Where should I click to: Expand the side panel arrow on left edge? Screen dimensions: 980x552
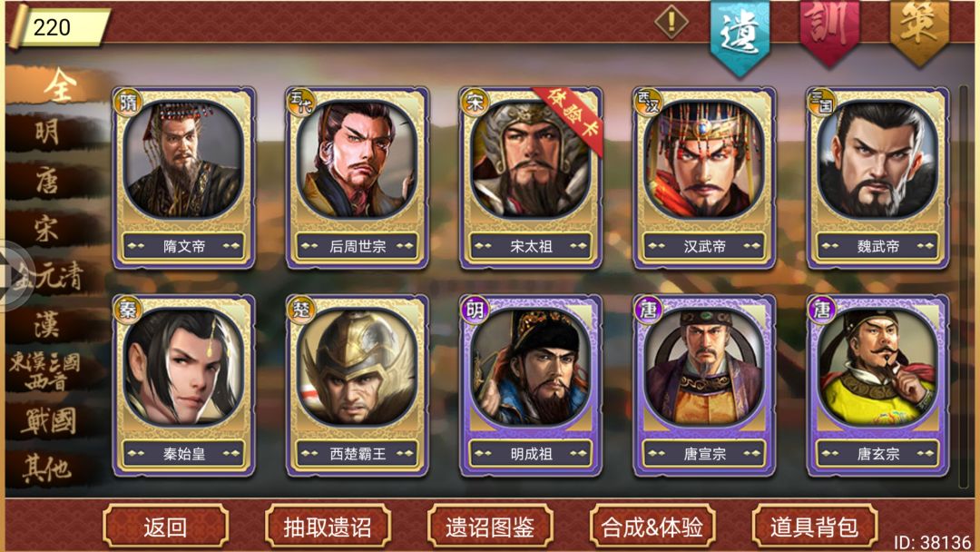pyautogui.click(x=13, y=275)
